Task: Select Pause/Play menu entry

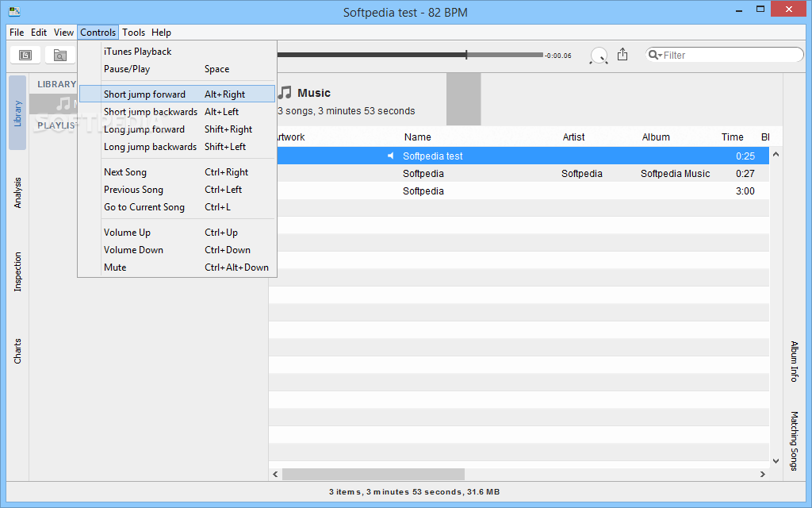Action: [x=177, y=69]
